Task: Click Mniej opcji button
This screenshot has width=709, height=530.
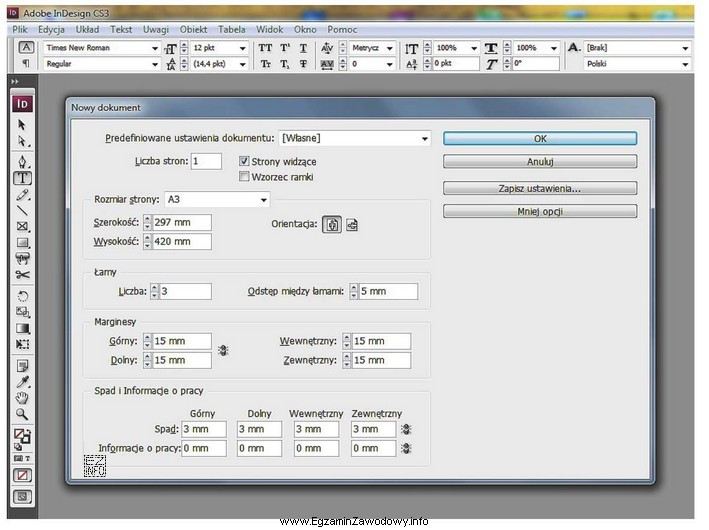Action: [540, 211]
